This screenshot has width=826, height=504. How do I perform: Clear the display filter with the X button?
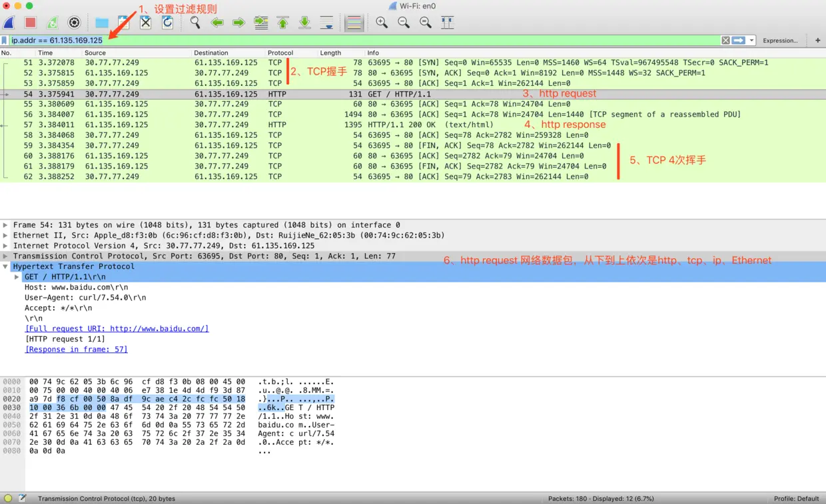coord(726,41)
